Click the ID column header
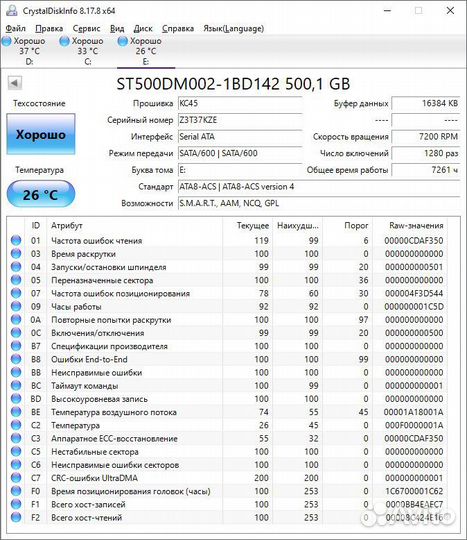Screen dimensions: 467x540 (36, 226)
